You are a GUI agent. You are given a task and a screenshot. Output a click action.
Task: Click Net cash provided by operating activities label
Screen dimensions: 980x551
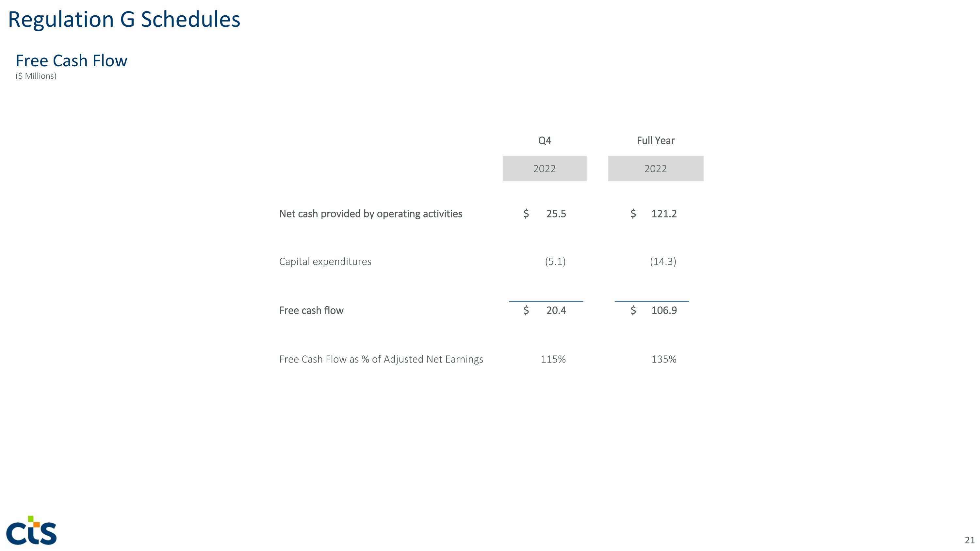pos(370,214)
